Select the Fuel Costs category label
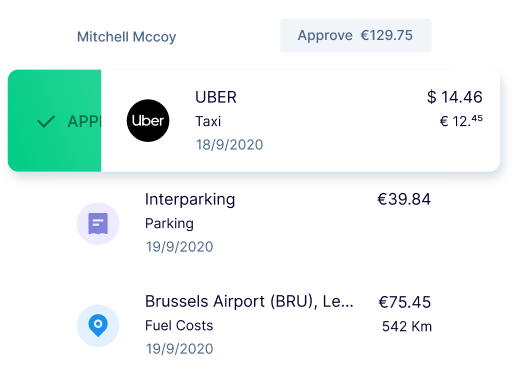514x375 pixels. [179, 325]
